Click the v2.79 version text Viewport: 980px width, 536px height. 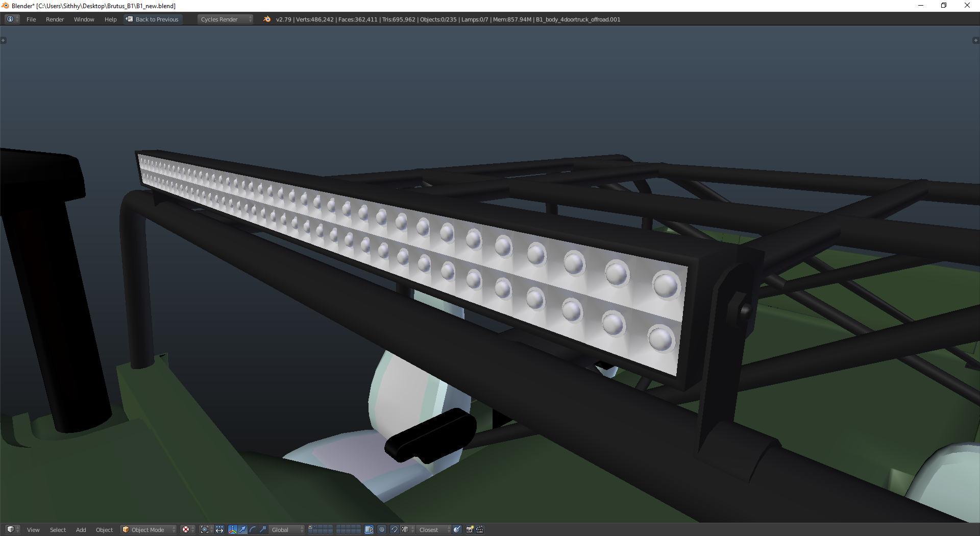[x=284, y=19]
